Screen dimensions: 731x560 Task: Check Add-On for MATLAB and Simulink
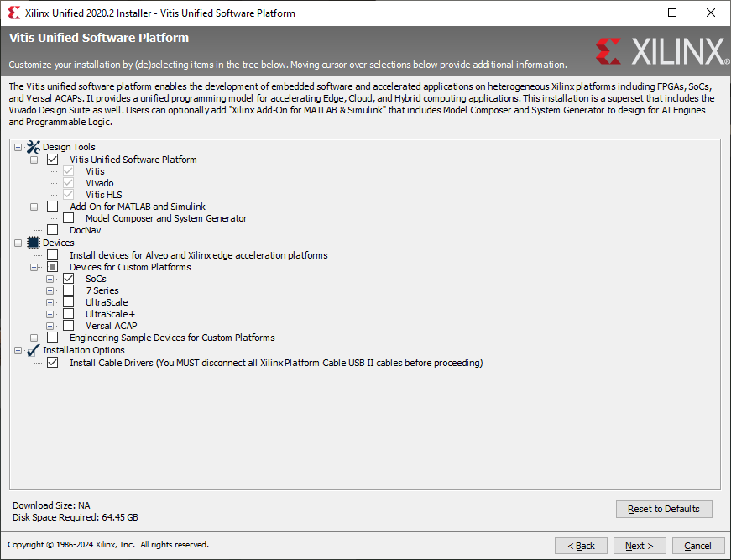53,207
